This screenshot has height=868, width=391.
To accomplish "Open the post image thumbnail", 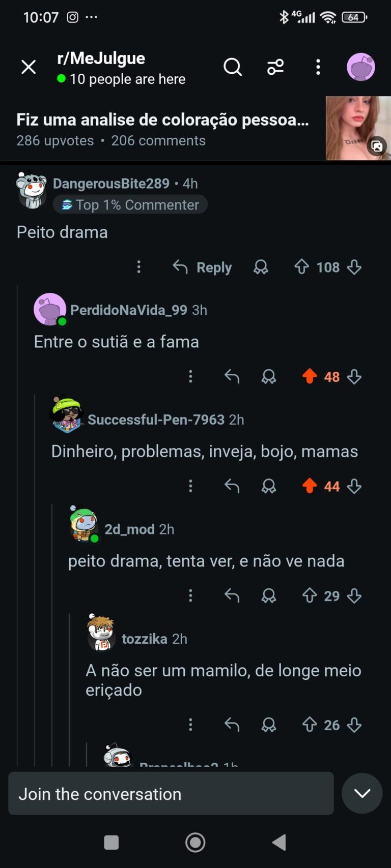I will [x=358, y=128].
